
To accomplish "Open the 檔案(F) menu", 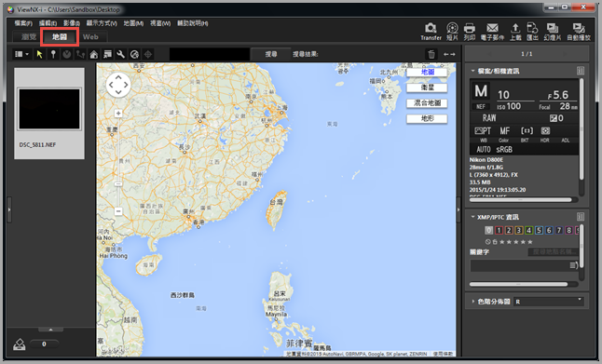I will tap(23, 23).
